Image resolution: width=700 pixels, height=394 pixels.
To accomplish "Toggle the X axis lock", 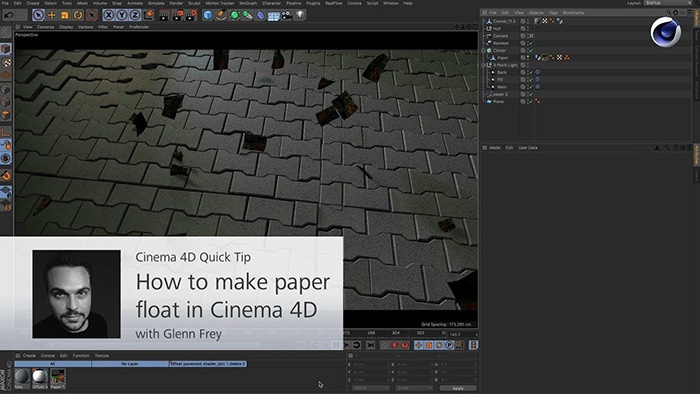I will [108, 15].
